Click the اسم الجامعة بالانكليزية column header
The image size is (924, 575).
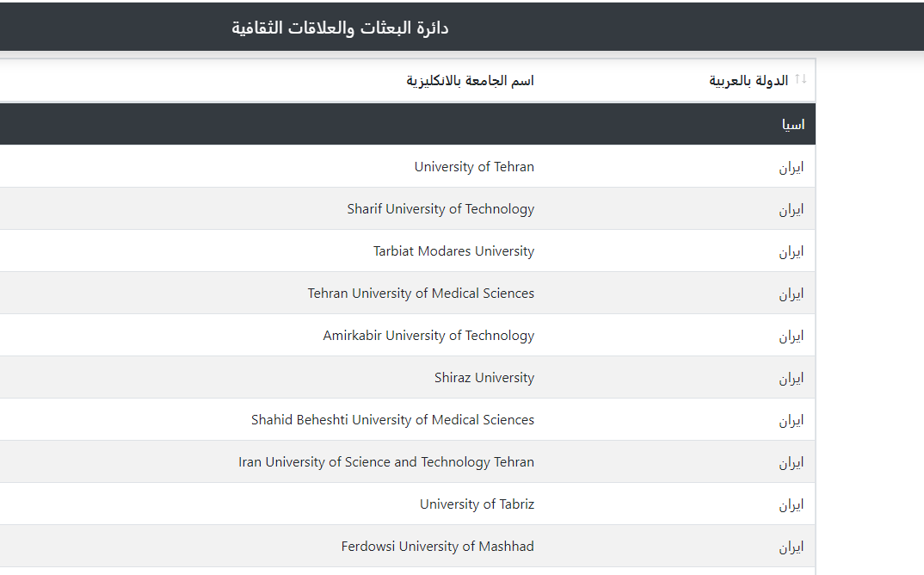[471, 81]
